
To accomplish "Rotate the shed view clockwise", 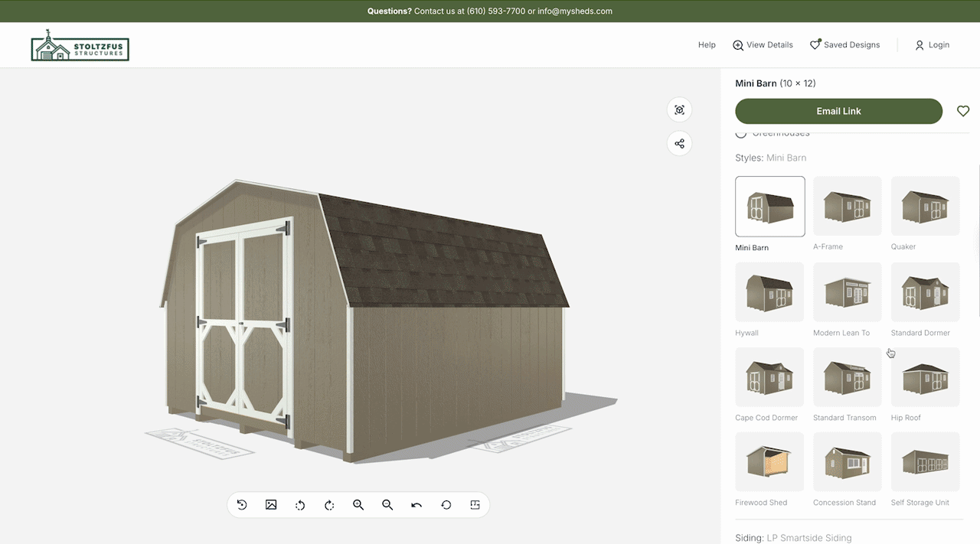I will tap(329, 505).
